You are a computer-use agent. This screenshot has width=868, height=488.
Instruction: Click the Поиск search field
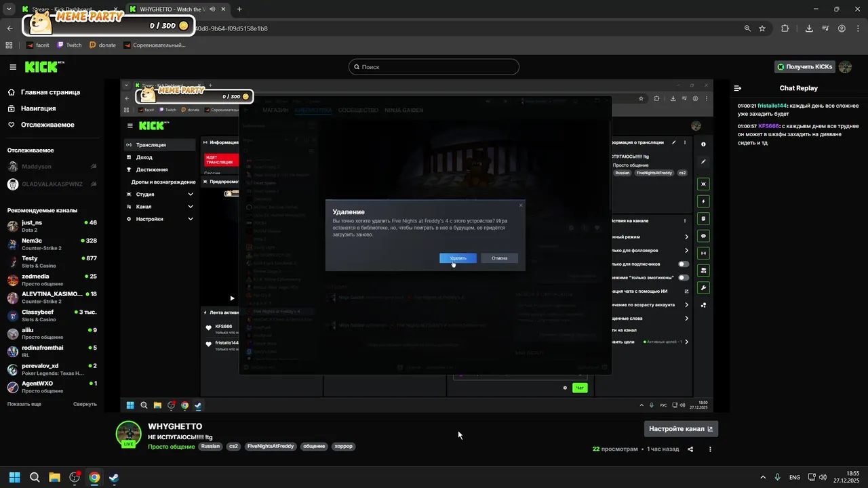coord(434,67)
